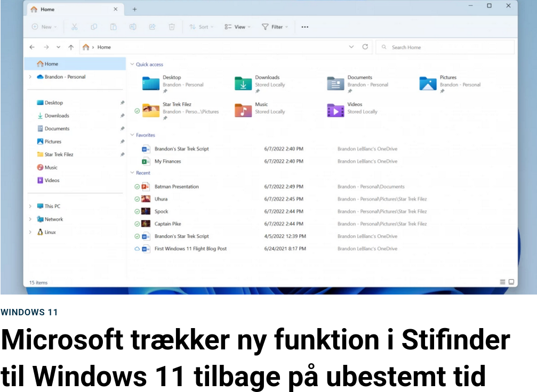Go up one folder level arrow
Viewport: 537px width, 392px height.
(71, 47)
